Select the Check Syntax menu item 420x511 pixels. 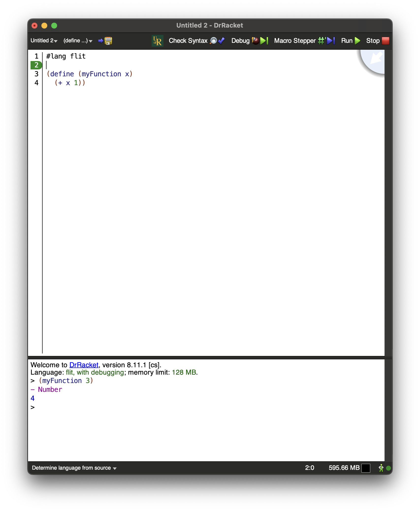pyautogui.click(x=188, y=41)
